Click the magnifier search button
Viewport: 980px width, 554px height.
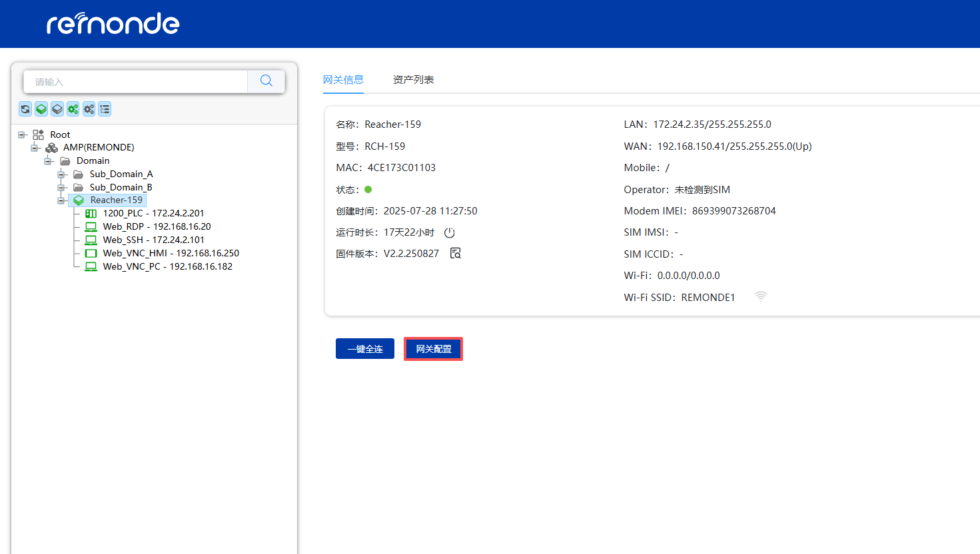[x=266, y=81]
